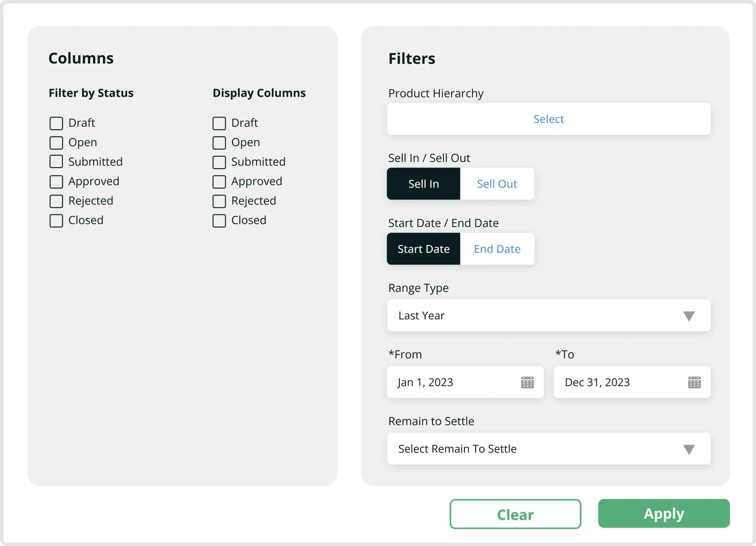756x546 pixels.
Task: Enable the Draft display column
Action: (x=219, y=123)
